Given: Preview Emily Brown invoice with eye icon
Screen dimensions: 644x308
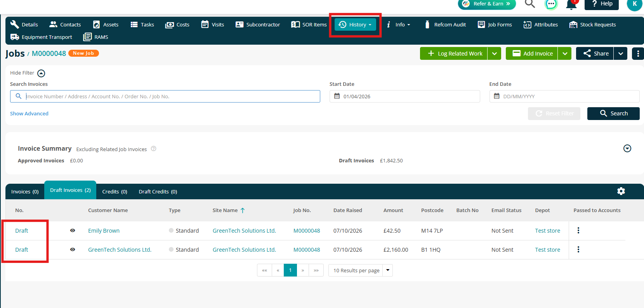Looking at the screenshot, I should tap(73, 230).
